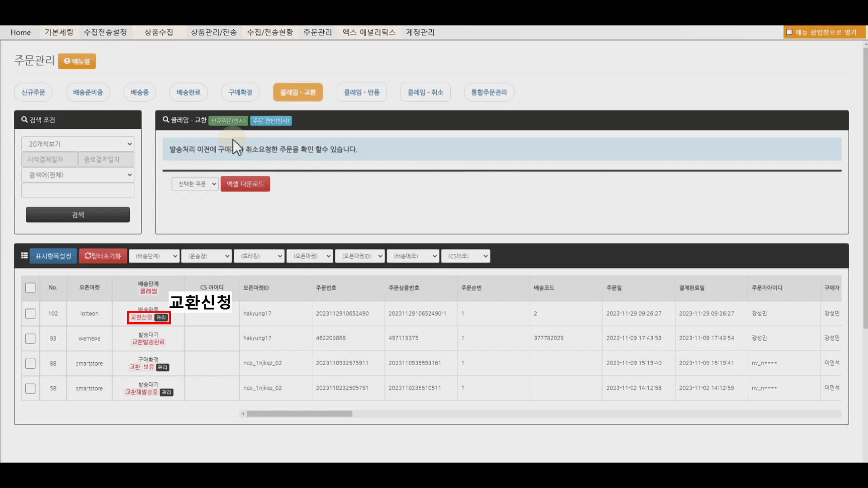The image size is (868, 488).
Task: Select the checkbox for order No. 93
Action: 30,338
